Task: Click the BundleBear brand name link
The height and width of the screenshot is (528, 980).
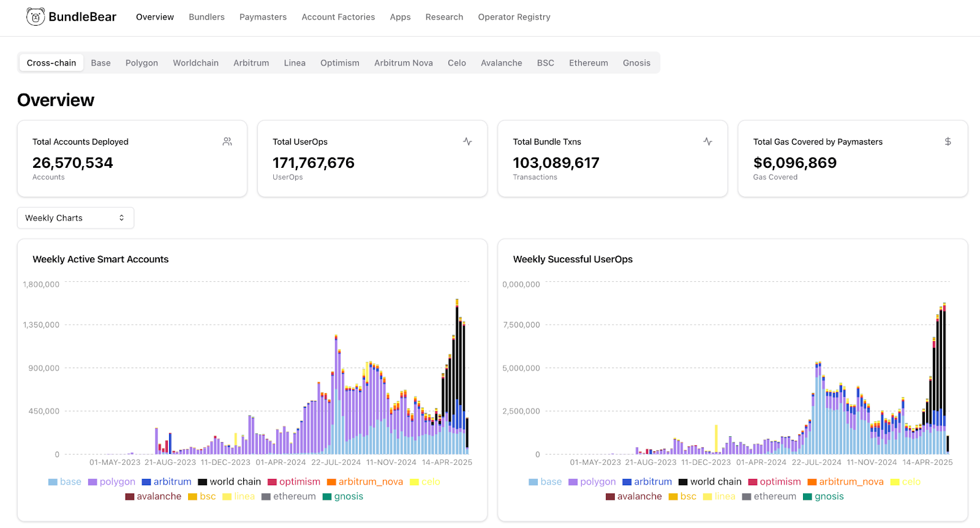Action: click(82, 17)
